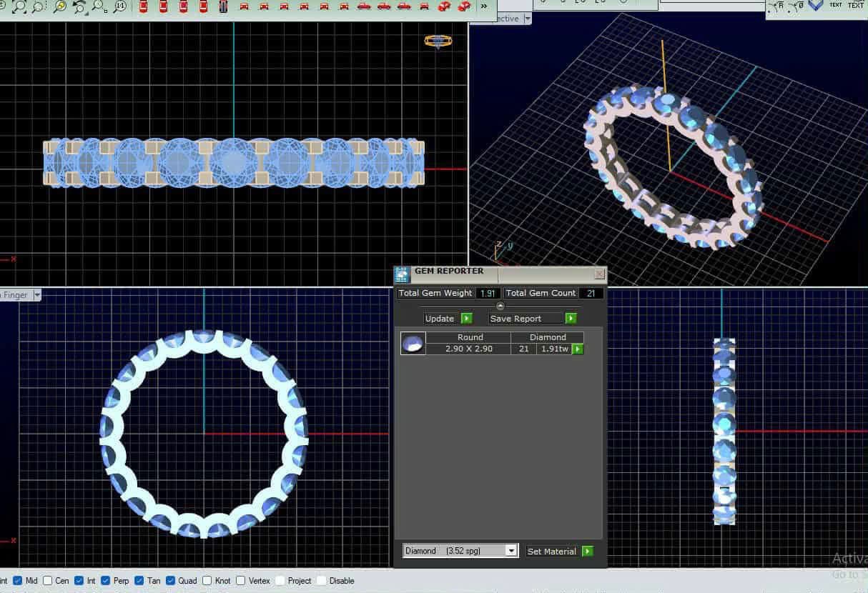Click the dark blue car top-view icon
The image size is (868, 593).
coord(224,7)
